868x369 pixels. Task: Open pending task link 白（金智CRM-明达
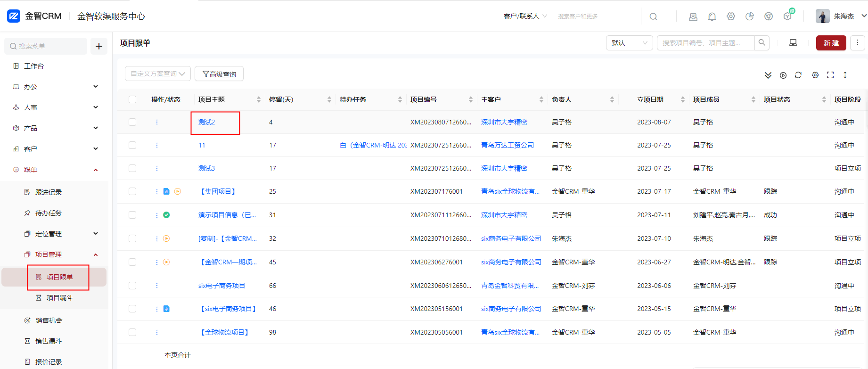(x=373, y=145)
